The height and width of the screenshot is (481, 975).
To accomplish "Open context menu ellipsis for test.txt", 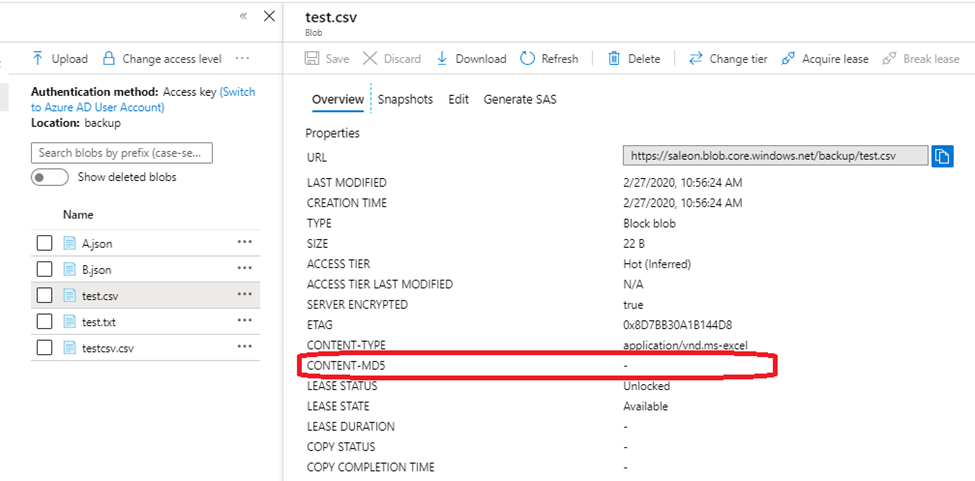I will tap(244, 320).
